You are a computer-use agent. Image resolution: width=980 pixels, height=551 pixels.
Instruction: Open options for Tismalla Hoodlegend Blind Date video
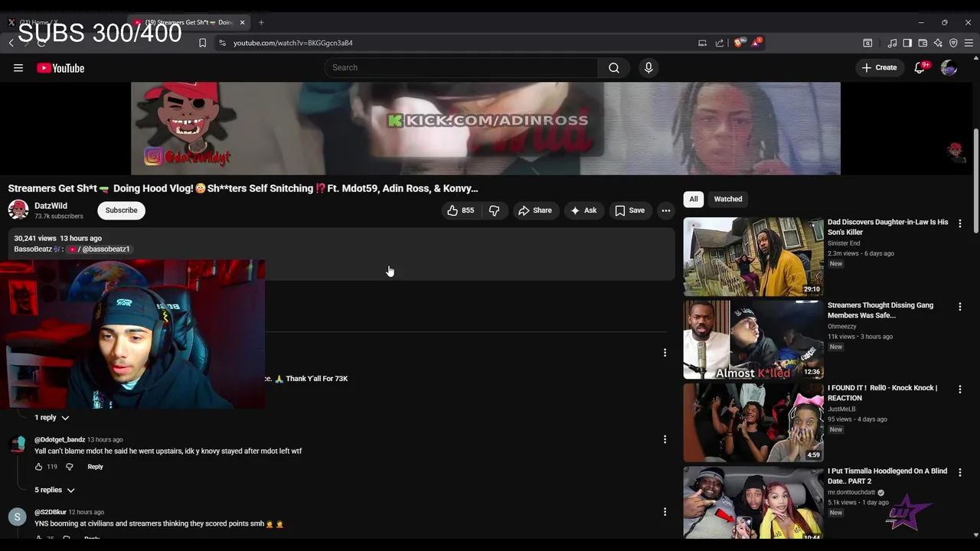(960, 473)
